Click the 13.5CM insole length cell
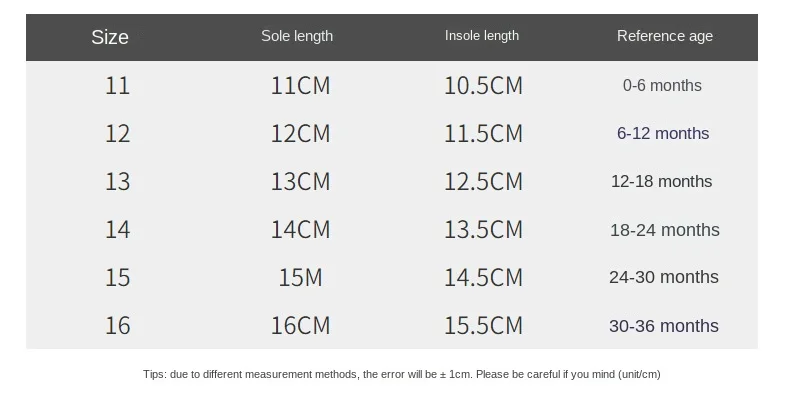Image resolution: width=790 pixels, height=410 pixels. click(483, 230)
